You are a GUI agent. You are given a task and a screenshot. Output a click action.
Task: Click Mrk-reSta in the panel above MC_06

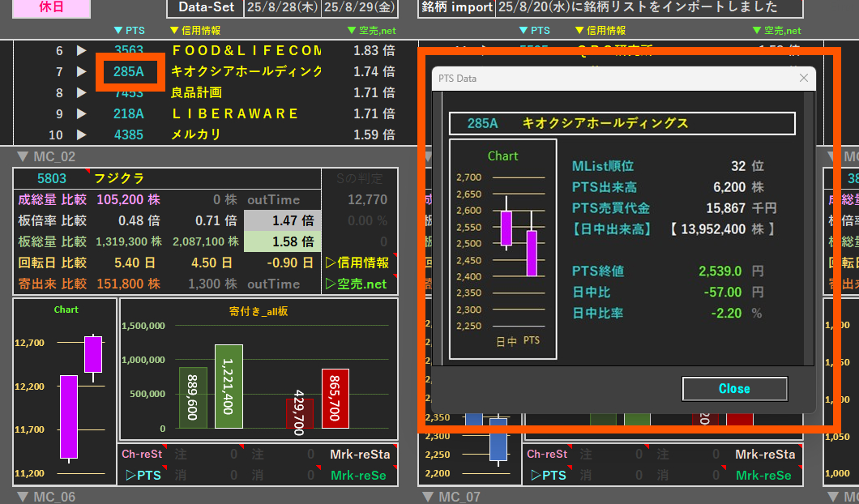click(360, 454)
